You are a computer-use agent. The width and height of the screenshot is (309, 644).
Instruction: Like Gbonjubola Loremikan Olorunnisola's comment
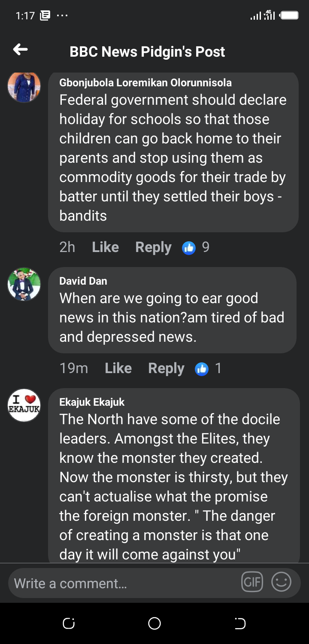tap(105, 247)
